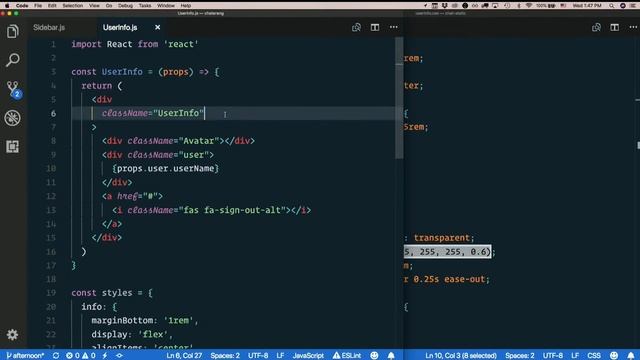The image size is (640, 360).
Task: Click the open-changes icon in the CSS window
Action: 596,27
